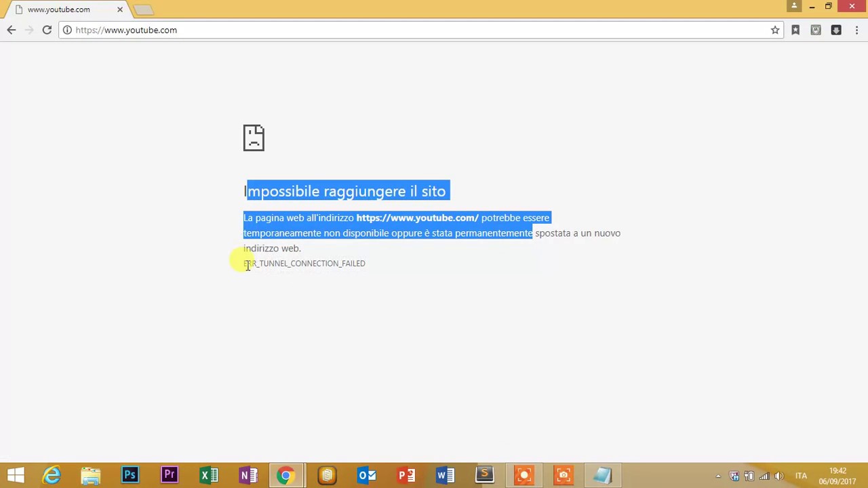
Task: Open the Windows Start button
Action: coord(16,475)
